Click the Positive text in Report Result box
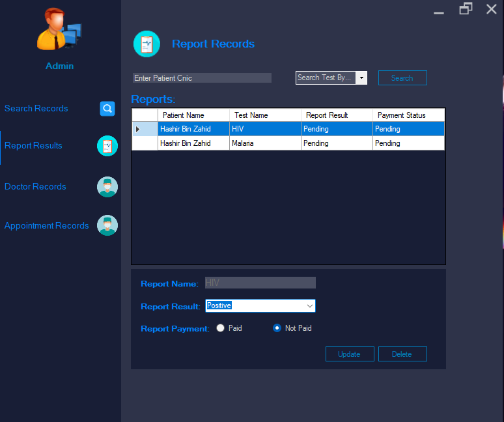 pos(219,305)
